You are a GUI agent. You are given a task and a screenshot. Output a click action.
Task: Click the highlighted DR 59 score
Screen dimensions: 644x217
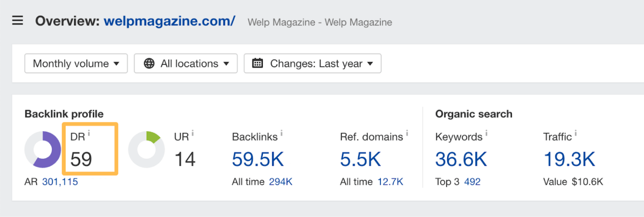coord(81,158)
